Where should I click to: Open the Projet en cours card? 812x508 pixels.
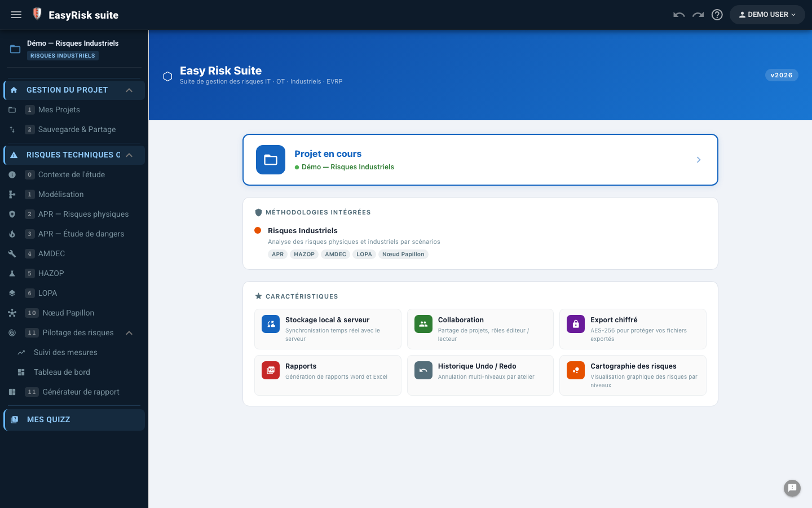click(x=480, y=160)
